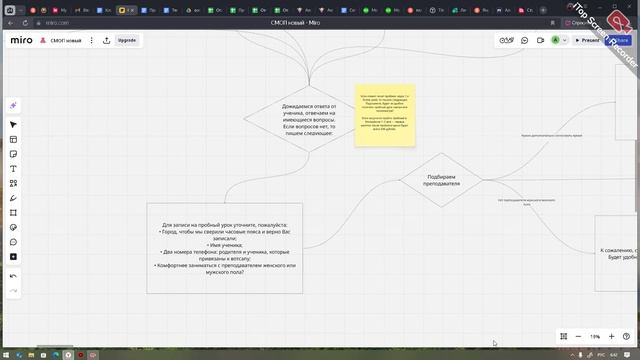Image resolution: width=640 pixels, height=360 pixels.
Task: Open the emoji sticker tool
Action: (13, 227)
